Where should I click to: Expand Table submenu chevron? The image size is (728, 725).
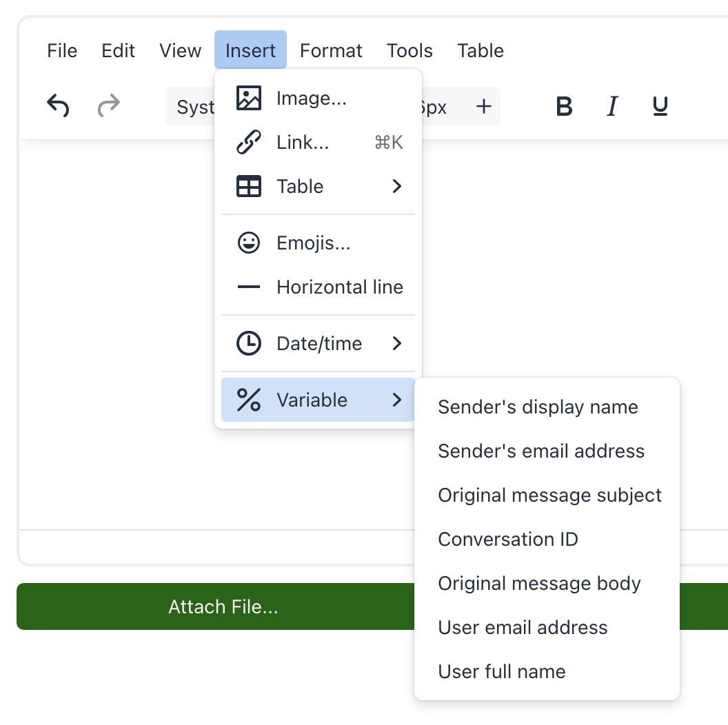click(396, 186)
